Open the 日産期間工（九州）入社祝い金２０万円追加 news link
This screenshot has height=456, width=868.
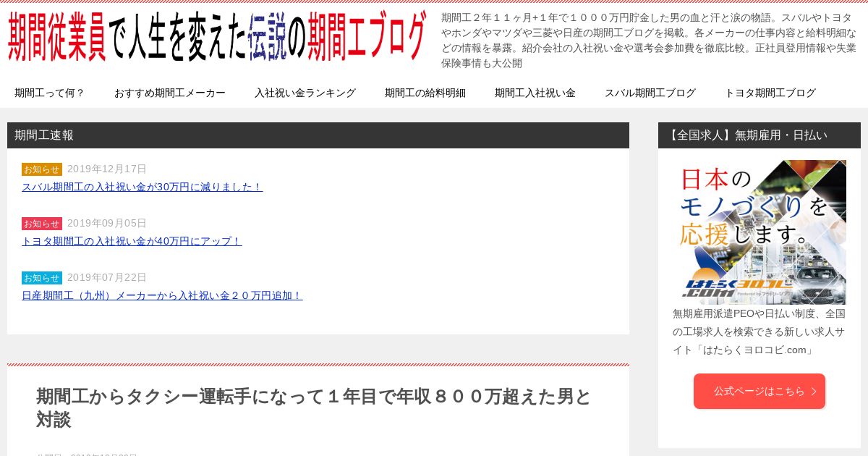tap(162, 295)
